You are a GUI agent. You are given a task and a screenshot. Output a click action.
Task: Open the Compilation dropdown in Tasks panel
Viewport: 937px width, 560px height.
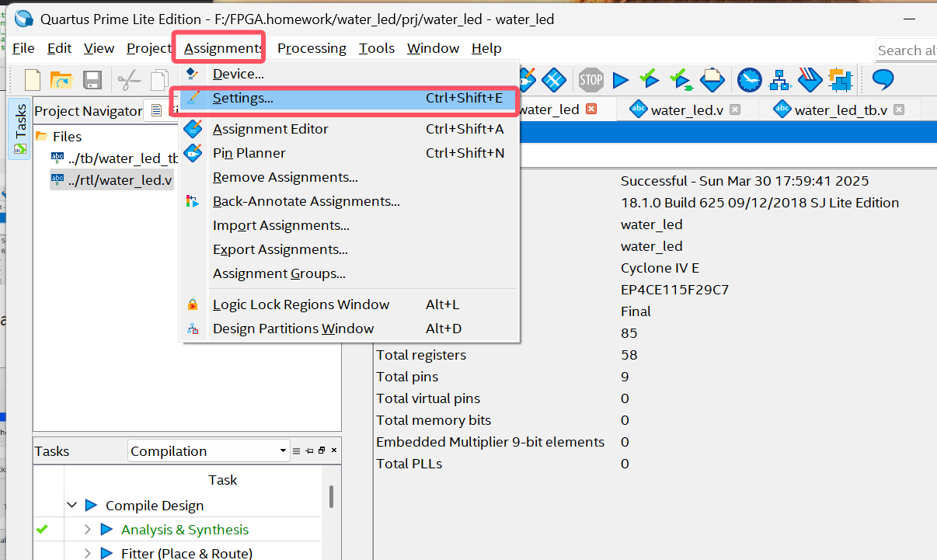(x=209, y=451)
